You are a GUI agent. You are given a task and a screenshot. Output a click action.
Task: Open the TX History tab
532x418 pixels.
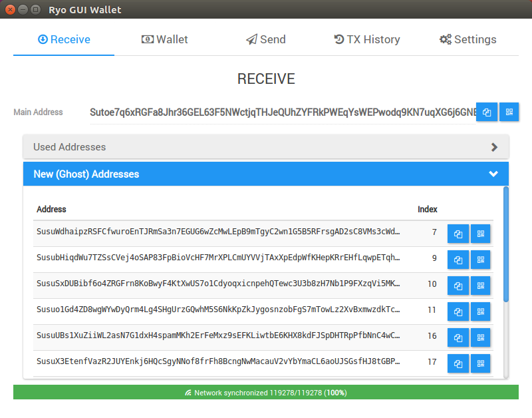point(367,39)
